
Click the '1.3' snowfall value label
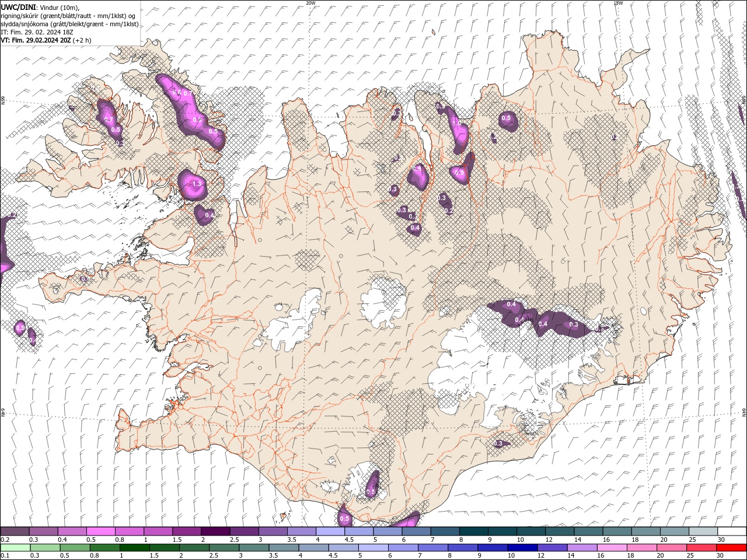tap(196, 184)
